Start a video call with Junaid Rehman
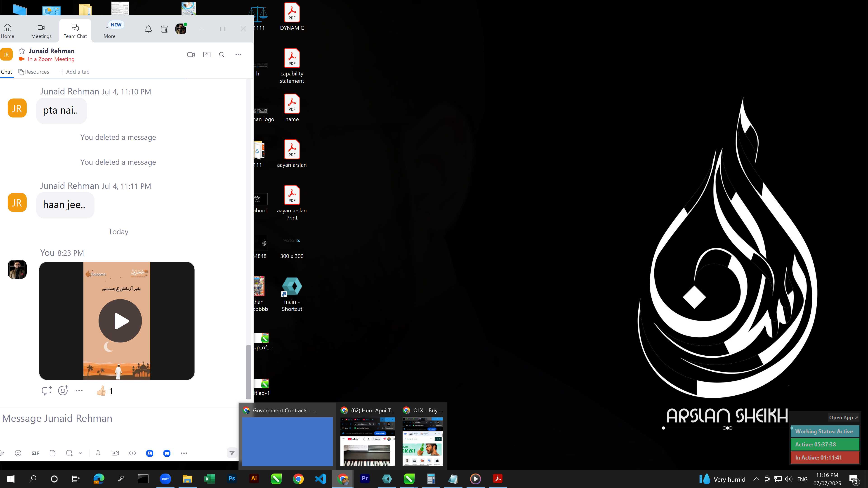868x488 pixels. (191, 54)
